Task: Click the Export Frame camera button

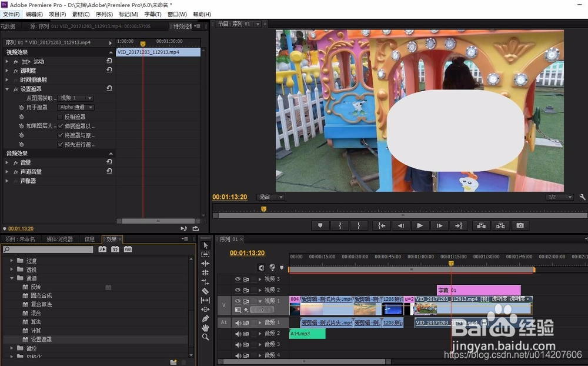Action: click(x=520, y=225)
